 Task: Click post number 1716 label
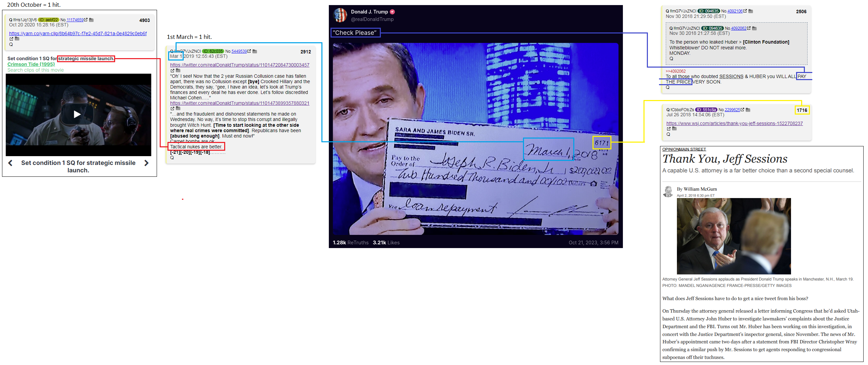pyautogui.click(x=802, y=110)
